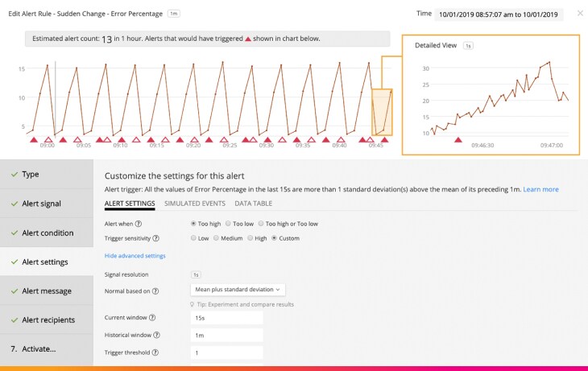588x371 pixels.
Task: Click the lightbulb tip icon
Action: pyautogui.click(x=192, y=305)
